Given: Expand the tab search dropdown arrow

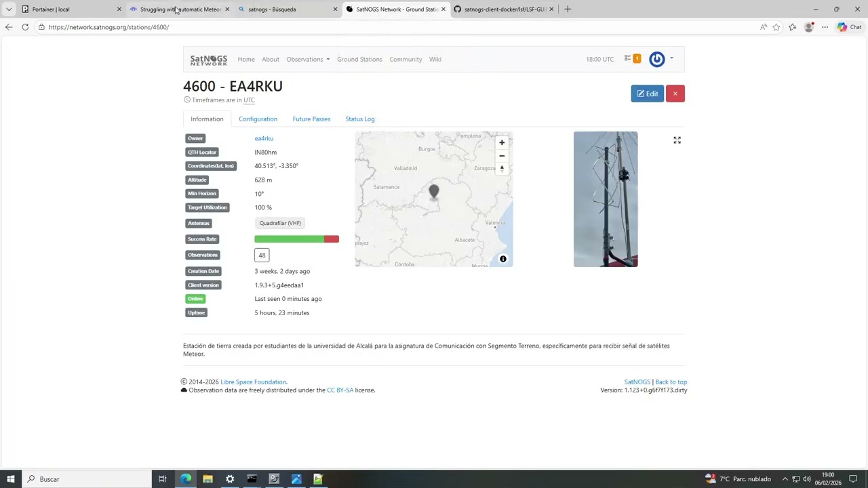Looking at the screenshot, I should pyautogui.click(x=9, y=9).
